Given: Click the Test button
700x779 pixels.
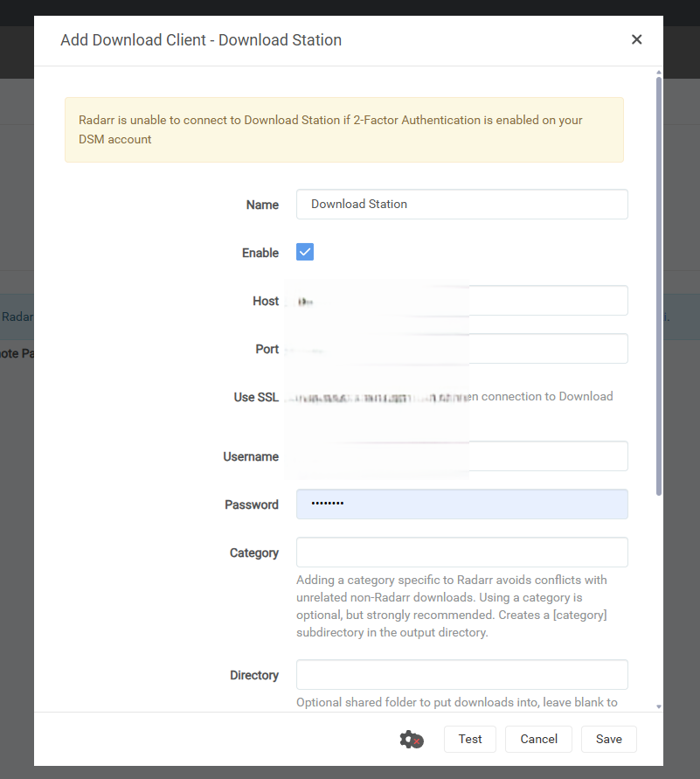Looking at the screenshot, I should pyautogui.click(x=470, y=739).
